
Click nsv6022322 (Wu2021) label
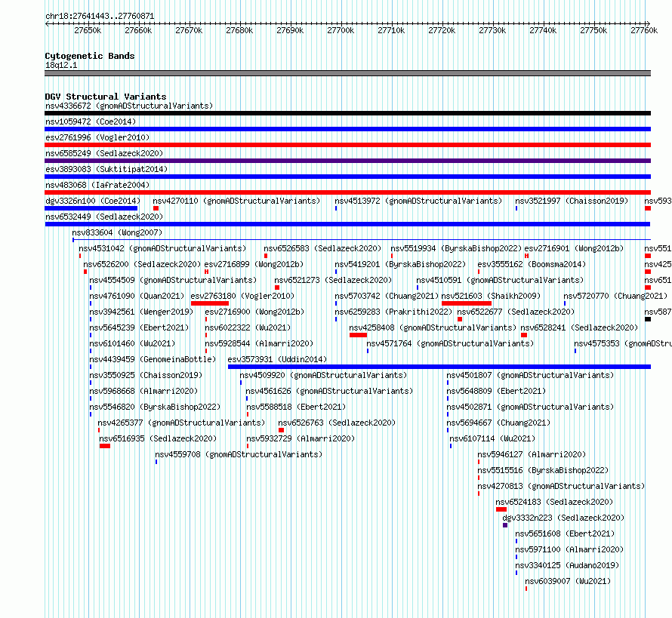[248, 327]
